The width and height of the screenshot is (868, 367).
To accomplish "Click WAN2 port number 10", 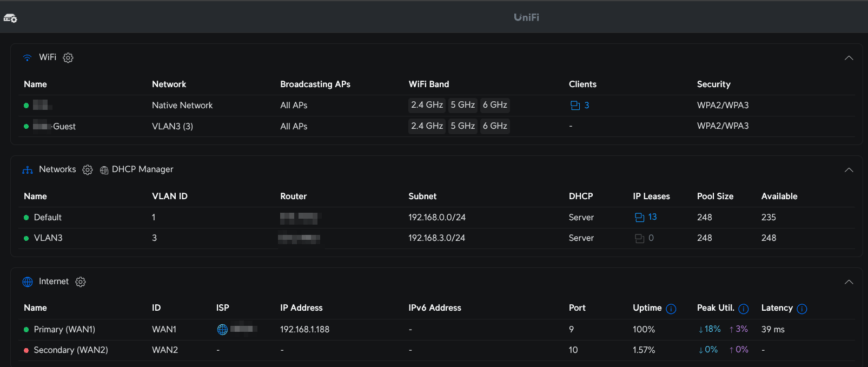I will click(574, 350).
